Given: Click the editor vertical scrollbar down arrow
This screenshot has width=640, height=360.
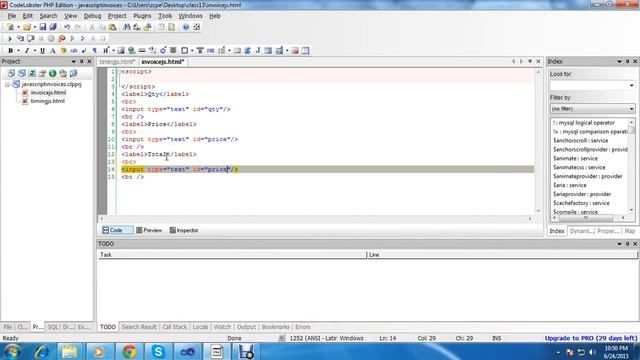Looking at the screenshot, I should [538, 211].
